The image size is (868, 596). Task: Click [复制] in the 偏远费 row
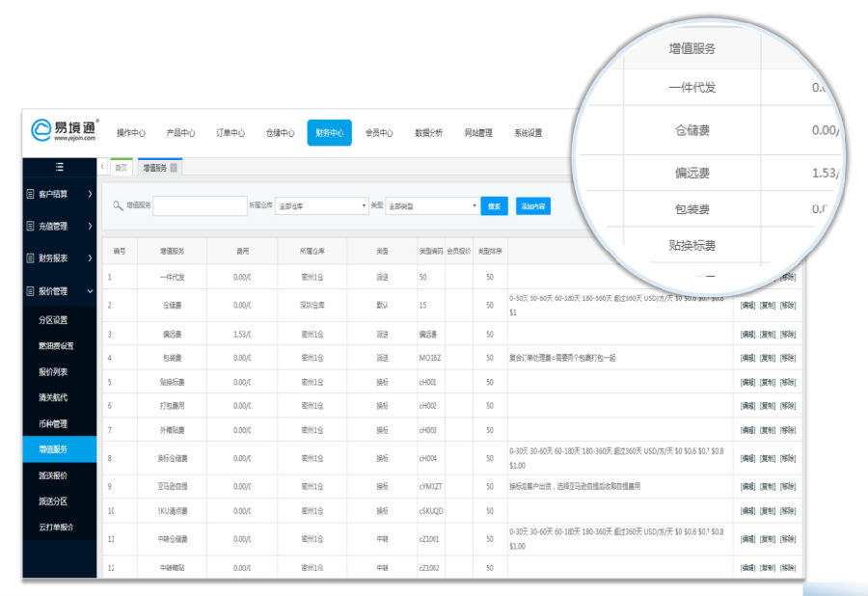[x=768, y=335]
